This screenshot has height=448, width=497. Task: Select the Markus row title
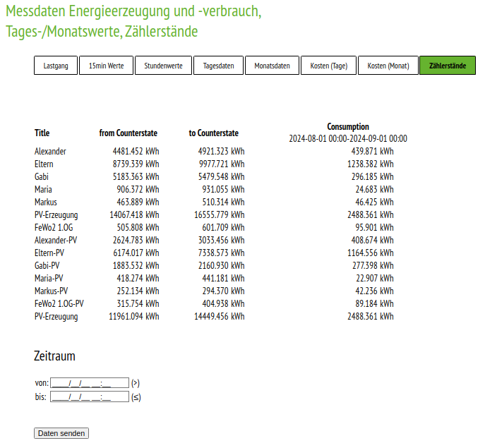(x=46, y=202)
